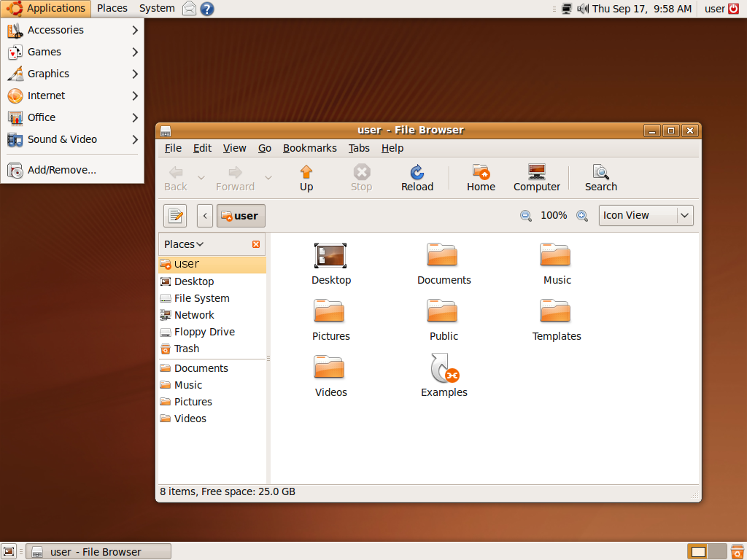Click the path bar left scroll arrow
This screenshot has height=560, width=747.
tap(205, 216)
